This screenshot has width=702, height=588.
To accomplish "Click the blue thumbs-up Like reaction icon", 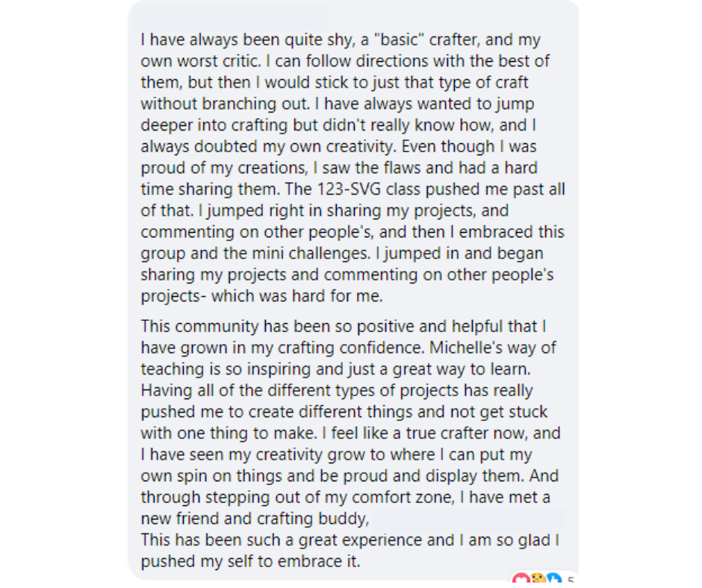I will pos(553,579).
